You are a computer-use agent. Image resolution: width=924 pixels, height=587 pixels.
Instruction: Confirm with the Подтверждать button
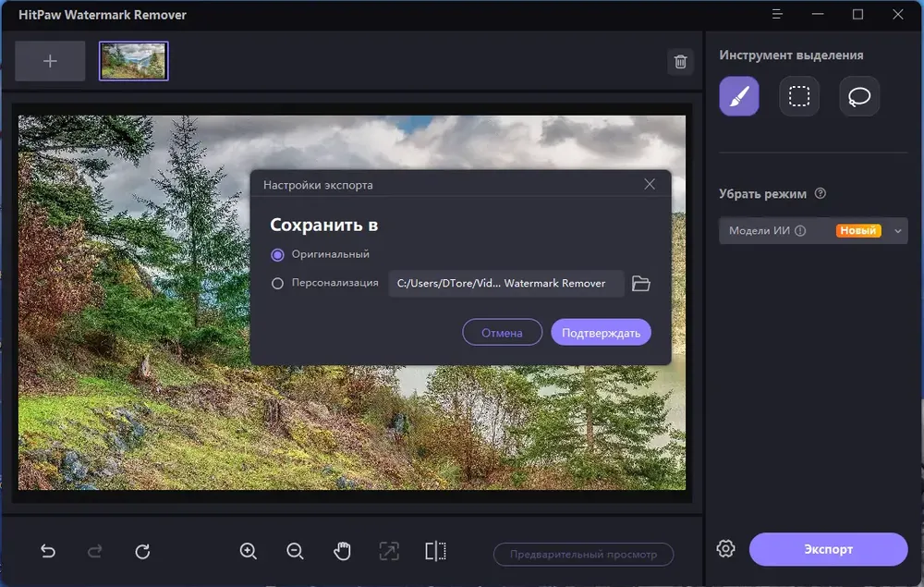pos(601,333)
